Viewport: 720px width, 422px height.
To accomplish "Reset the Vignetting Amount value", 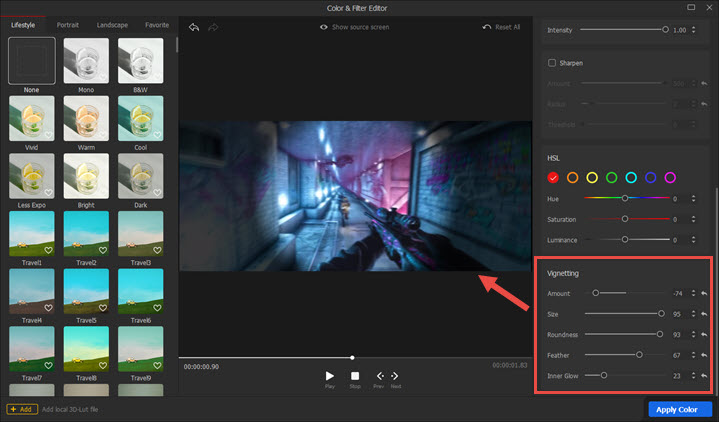I will [x=704, y=293].
